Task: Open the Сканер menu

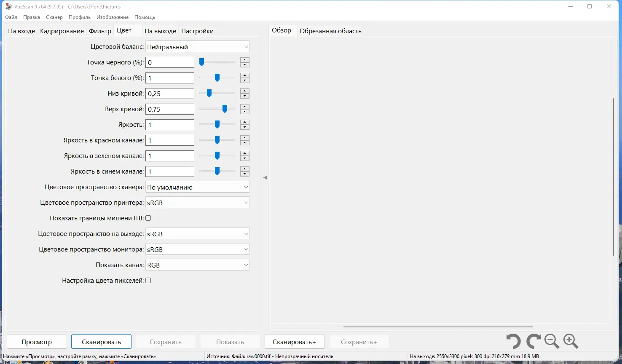Action: (x=54, y=17)
